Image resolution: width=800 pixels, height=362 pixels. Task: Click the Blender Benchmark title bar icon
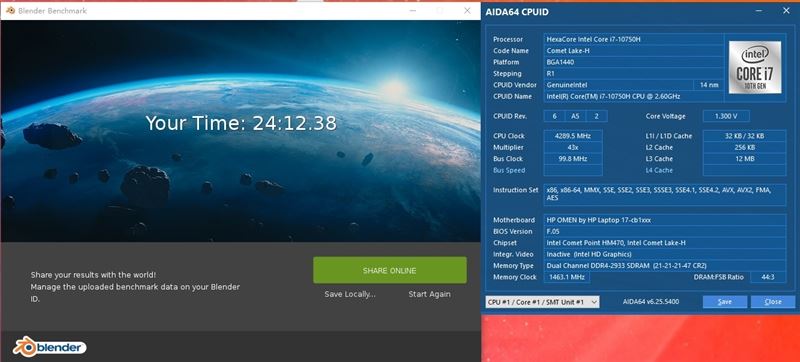pos(10,11)
